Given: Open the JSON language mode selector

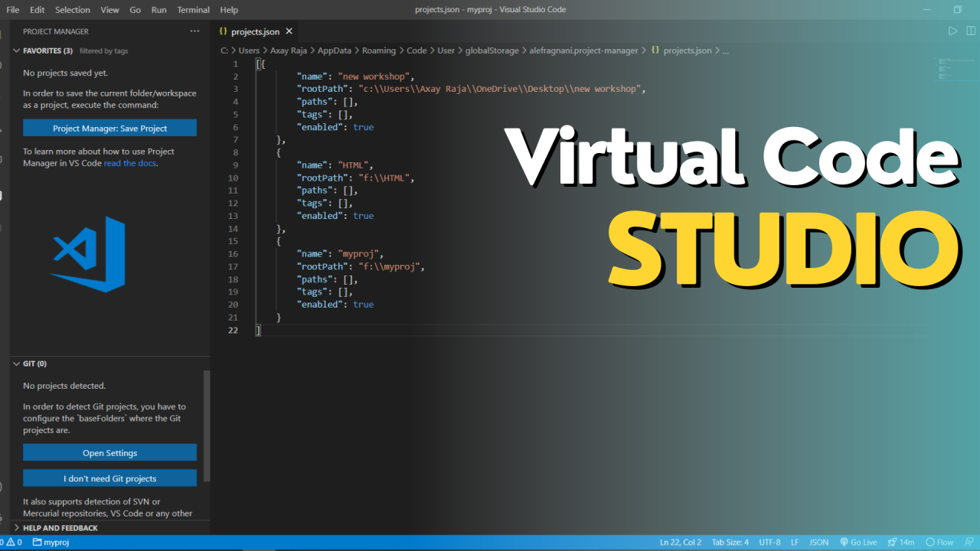Looking at the screenshot, I should (x=818, y=542).
